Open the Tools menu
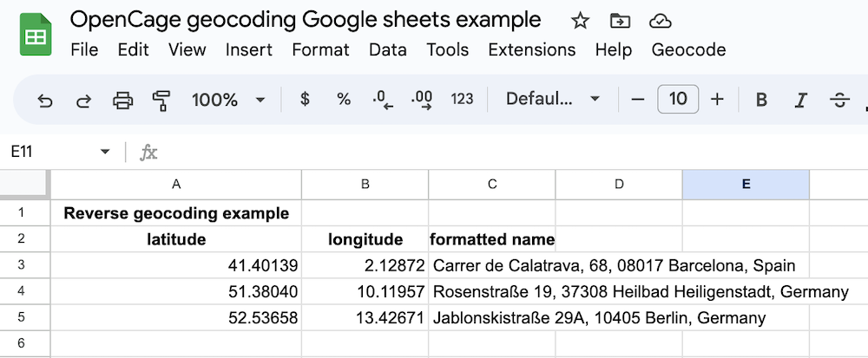Screen dimensions: 868x358 click(447, 49)
